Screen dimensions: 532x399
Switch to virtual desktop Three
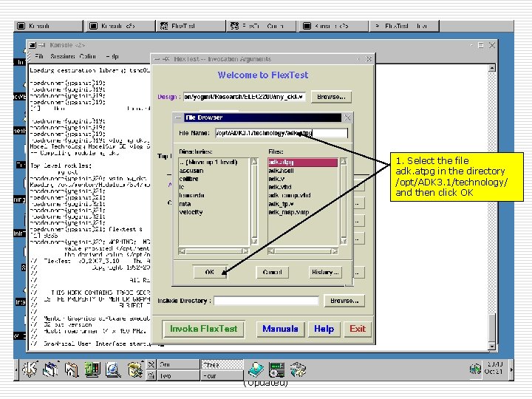(x=222, y=365)
